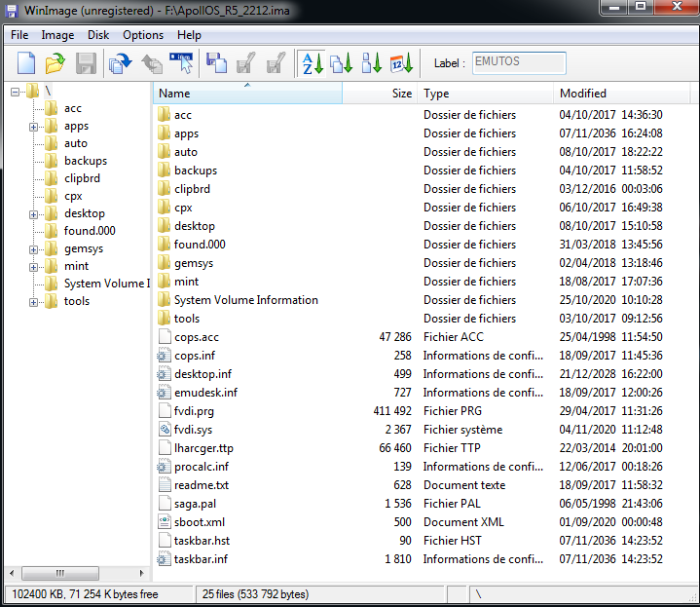Click the desktop.inf file icon
The image size is (700, 607).
tap(164, 374)
